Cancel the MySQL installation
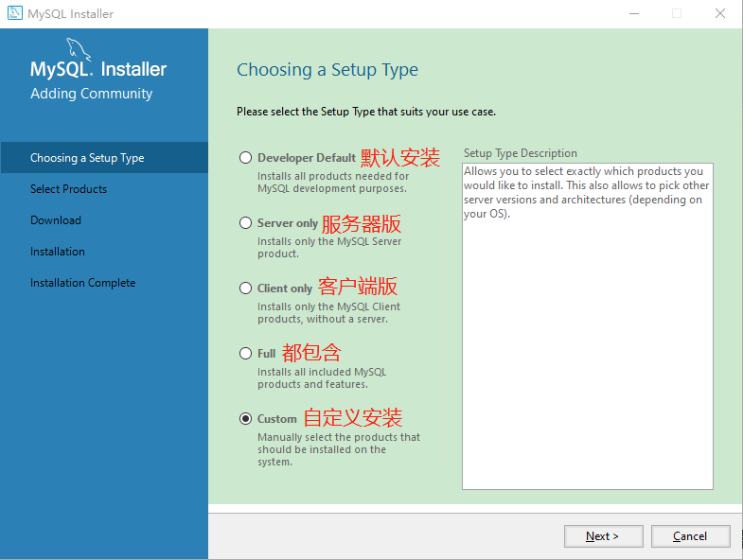Viewport: 743px width, 560px height. point(690,535)
